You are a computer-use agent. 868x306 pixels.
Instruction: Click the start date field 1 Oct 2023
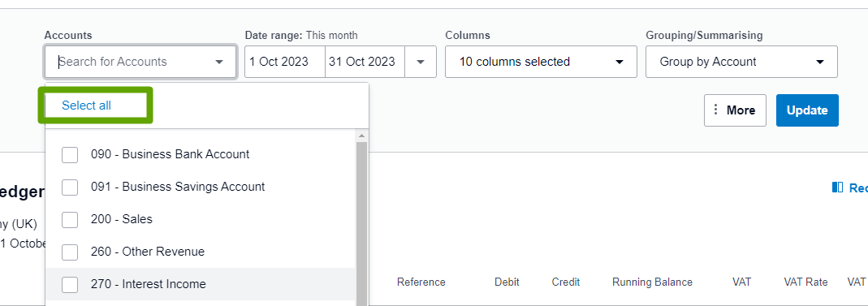tap(285, 62)
